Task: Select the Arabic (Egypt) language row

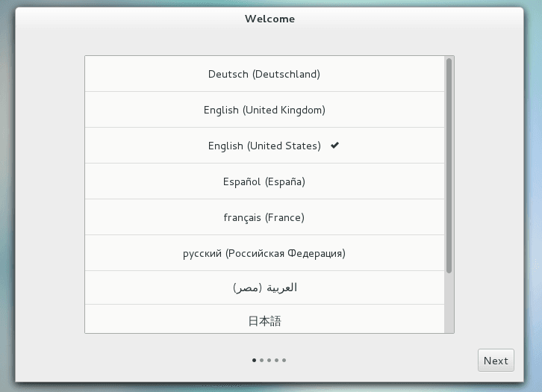Action: tap(264, 287)
